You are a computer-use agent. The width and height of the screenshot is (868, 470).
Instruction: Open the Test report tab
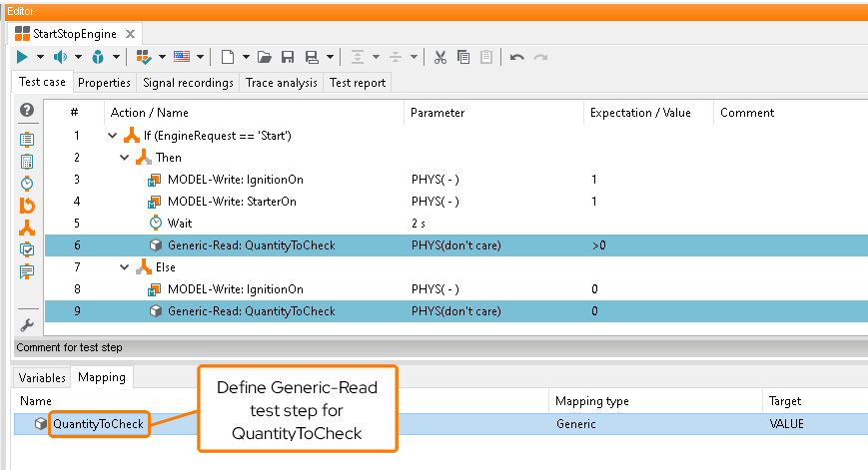pos(358,83)
